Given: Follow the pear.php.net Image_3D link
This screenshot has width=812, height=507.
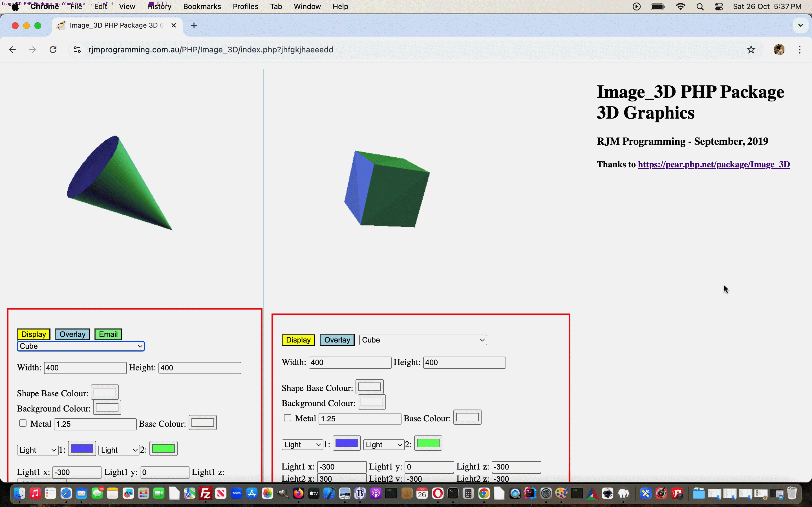Looking at the screenshot, I should tap(714, 164).
